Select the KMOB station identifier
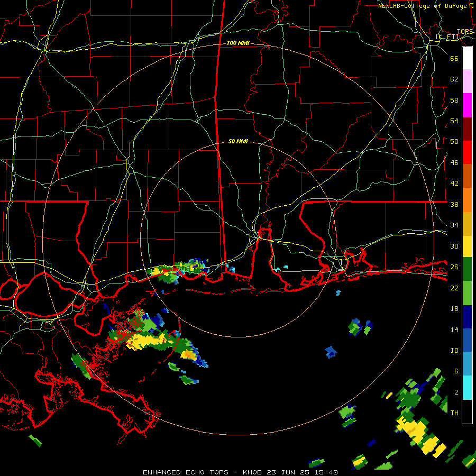 coord(253,472)
